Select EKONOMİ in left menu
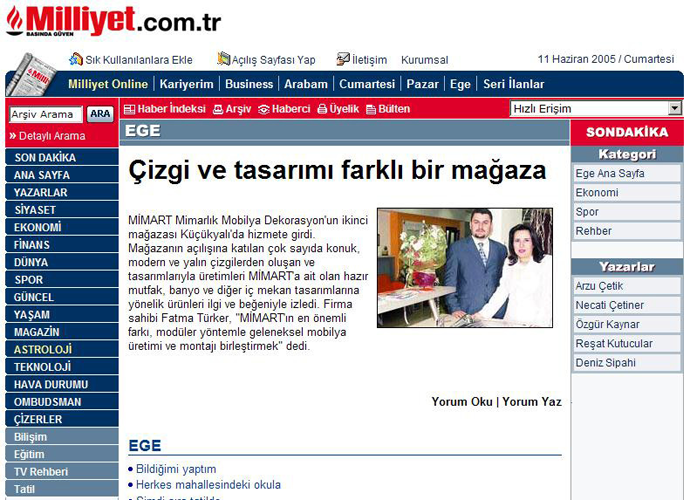The width and height of the screenshot is (690, 500). click(x=62, y=227)
